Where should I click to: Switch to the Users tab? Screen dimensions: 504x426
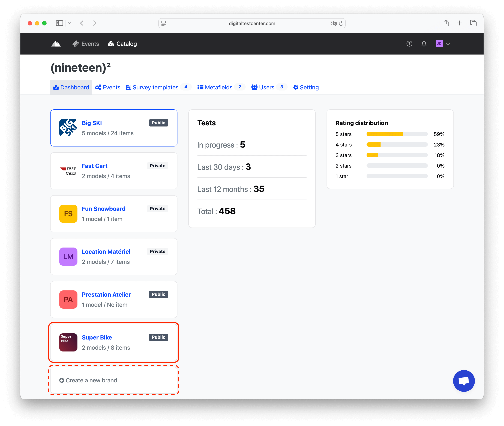coord(267,87)
